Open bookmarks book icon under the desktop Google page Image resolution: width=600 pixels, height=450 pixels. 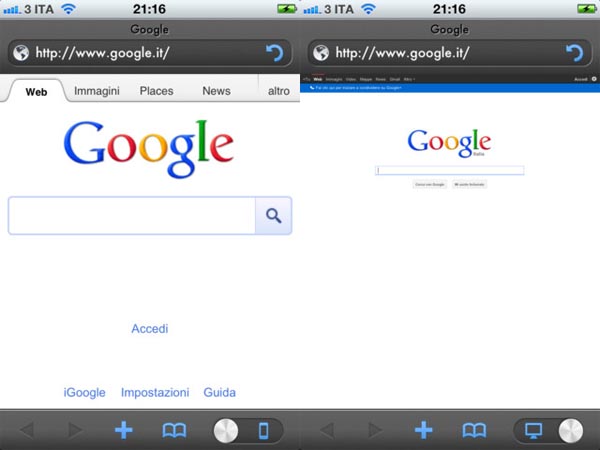click(x=474, y=430)
